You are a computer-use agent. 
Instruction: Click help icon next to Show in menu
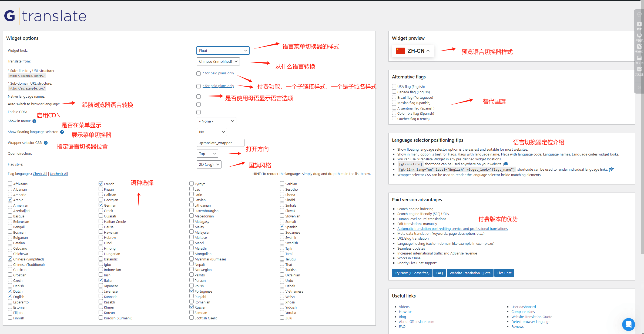pyautogui.click(x=34, y=121)
